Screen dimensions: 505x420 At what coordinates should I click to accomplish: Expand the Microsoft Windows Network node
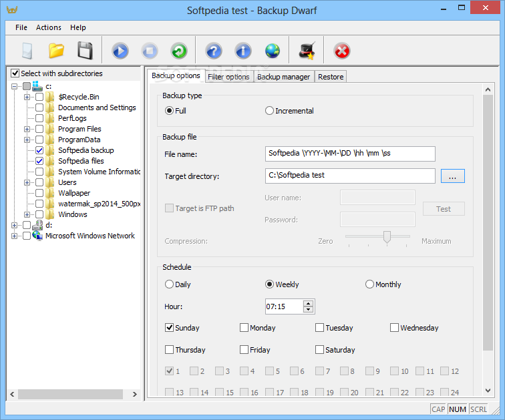click(x=14, y=236)
